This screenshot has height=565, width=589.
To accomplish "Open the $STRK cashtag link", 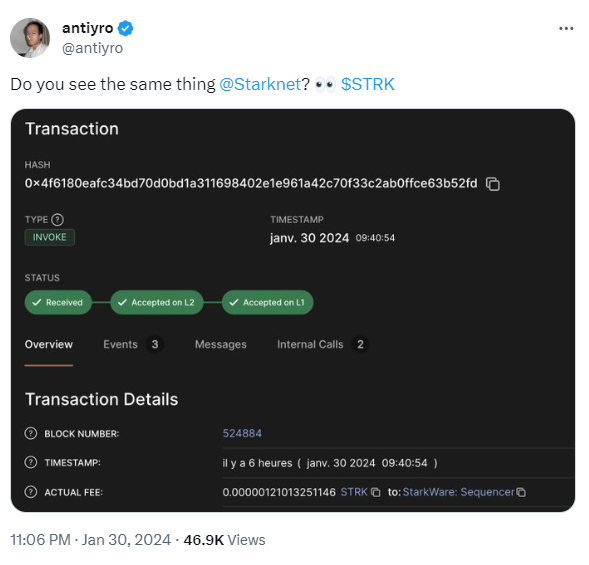I will click(x=368, y=84).
